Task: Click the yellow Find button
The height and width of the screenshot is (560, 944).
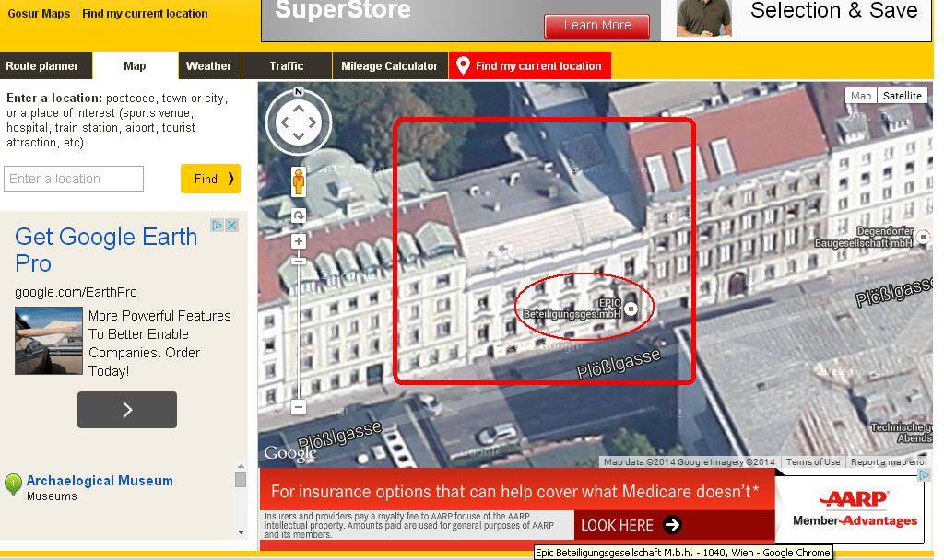Action: pos(211,179)
